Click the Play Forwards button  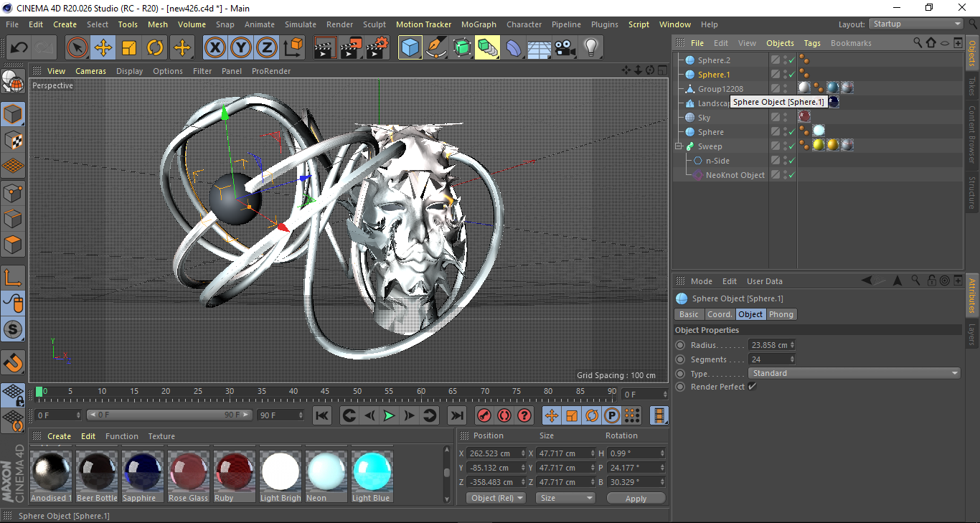389,415
